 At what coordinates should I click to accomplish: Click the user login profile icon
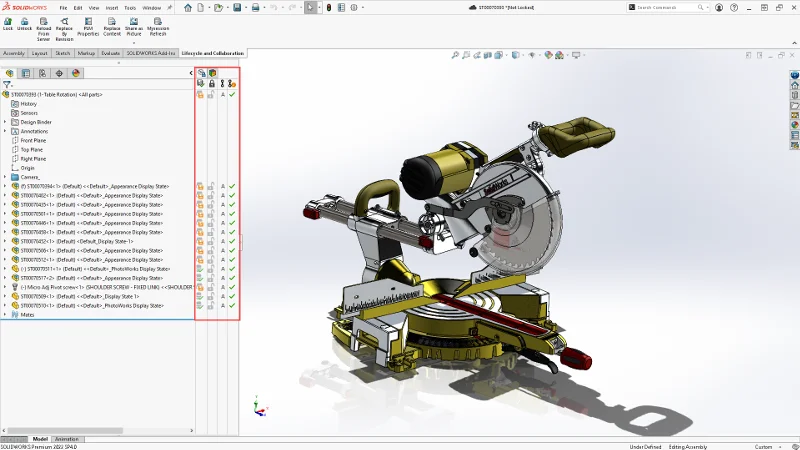[x=718, y=7]
